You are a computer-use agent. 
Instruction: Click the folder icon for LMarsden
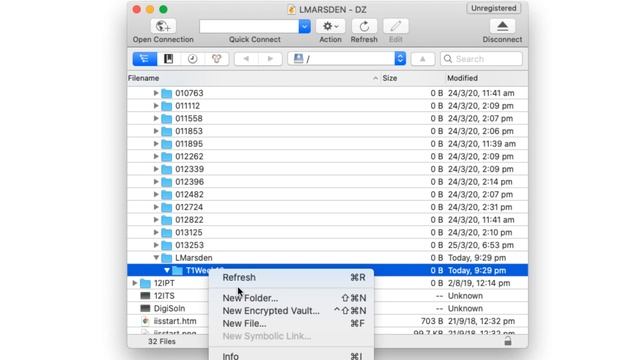point(167,258)
